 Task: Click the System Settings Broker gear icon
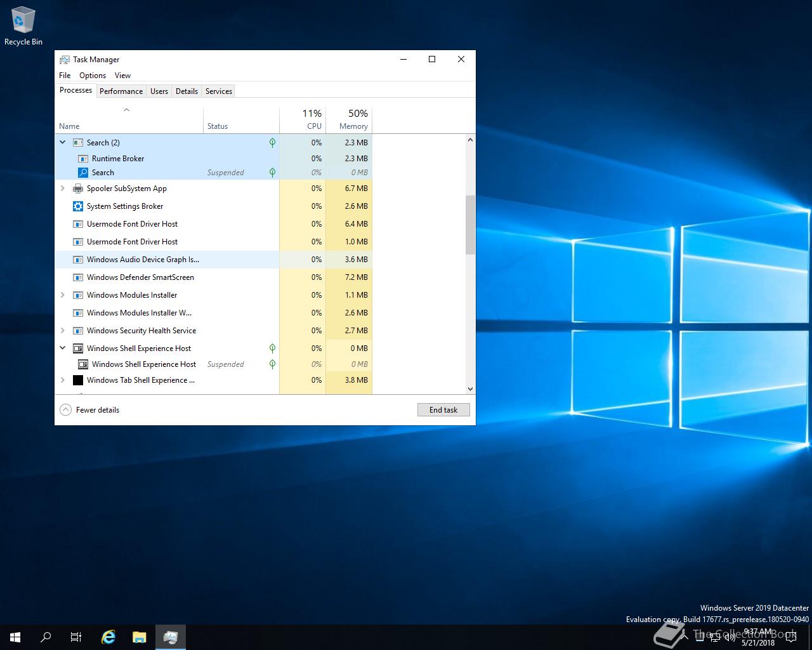pos(78,206)
